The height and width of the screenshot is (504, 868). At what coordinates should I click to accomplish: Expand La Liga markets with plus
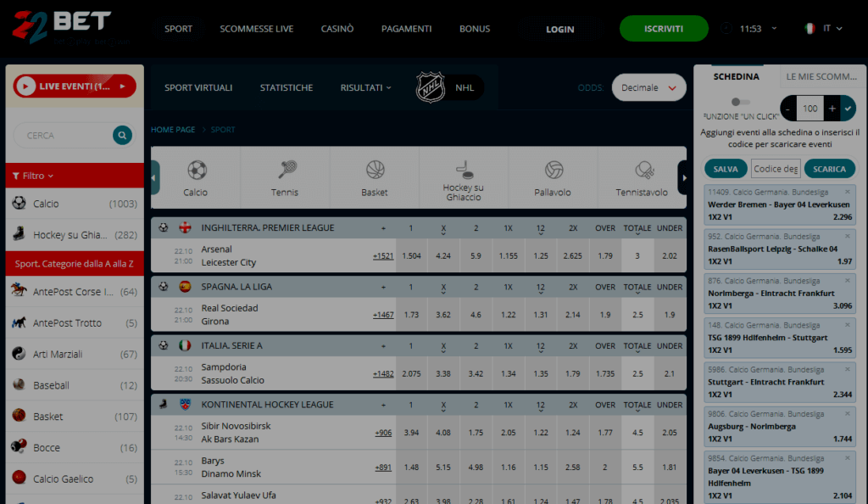383,287
